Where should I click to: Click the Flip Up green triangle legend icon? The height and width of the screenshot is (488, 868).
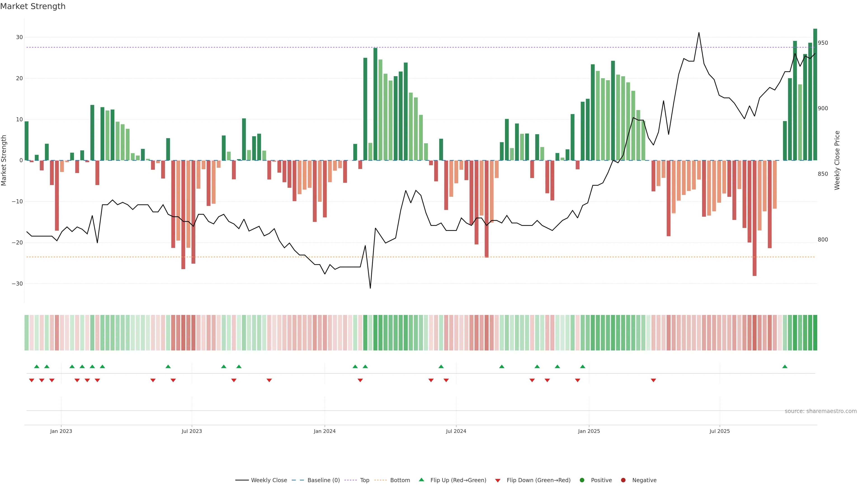coord(421,480)
